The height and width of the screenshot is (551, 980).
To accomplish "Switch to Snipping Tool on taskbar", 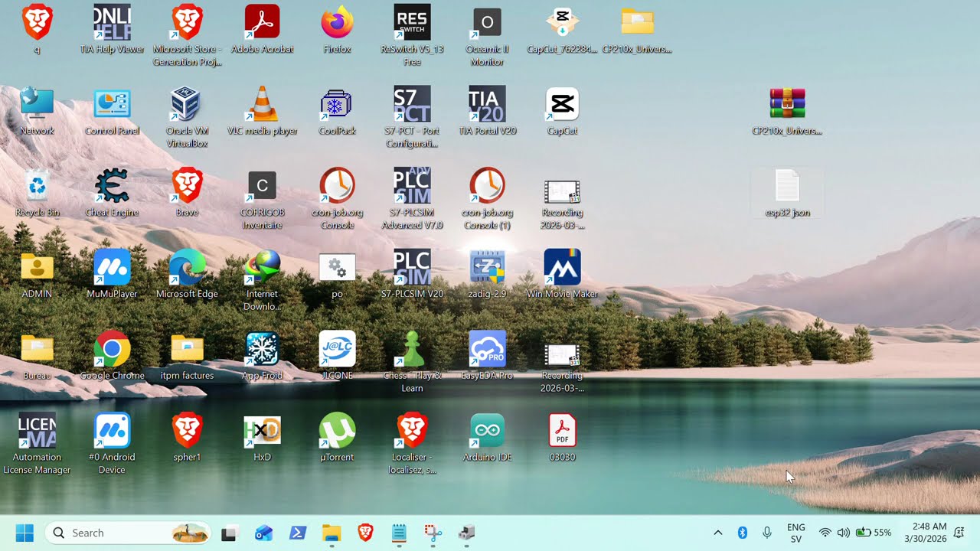I will tap(433, 533).
